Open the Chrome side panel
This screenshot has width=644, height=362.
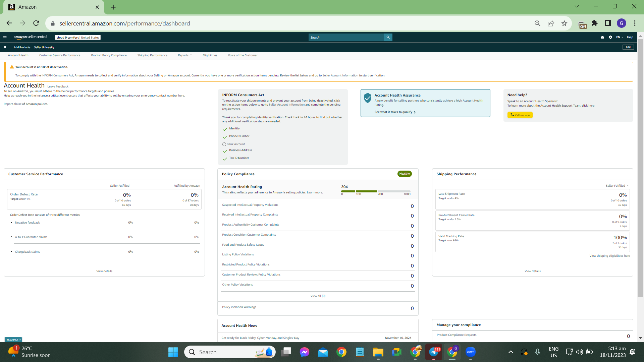tap(608, 23)
